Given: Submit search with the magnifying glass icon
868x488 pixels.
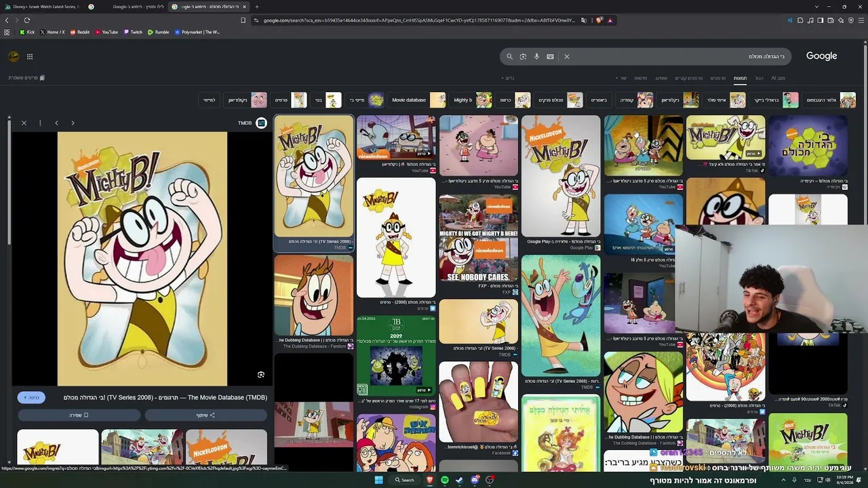Looking at the screenshot, I should (509, 56).
